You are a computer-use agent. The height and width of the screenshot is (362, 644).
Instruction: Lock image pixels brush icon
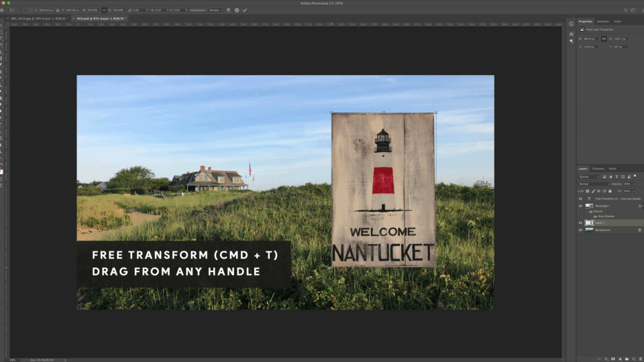pos(593,191)
